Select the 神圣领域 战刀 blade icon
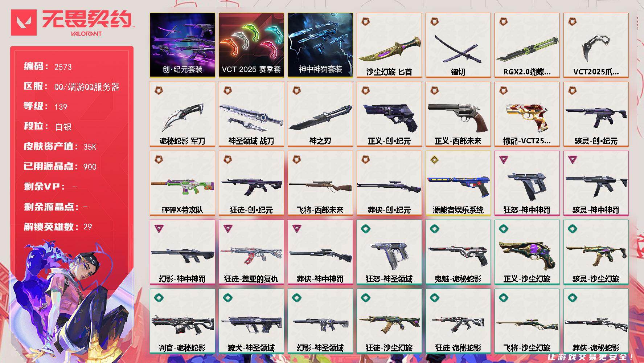This screenshot has width=644, height=363. click(x=251, y=117)
